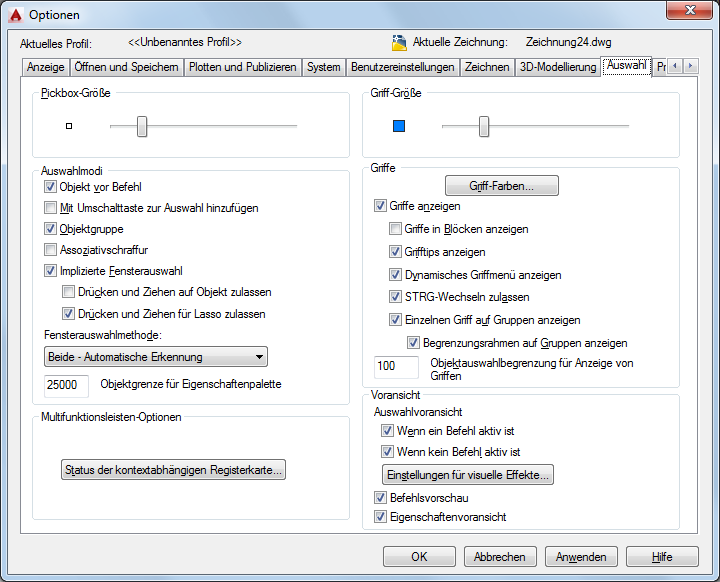The height and width of the screenshot is (582, 720).
Task: Open the Fensterauswahlmethode dropdown
Action: (x=156, y=357)
